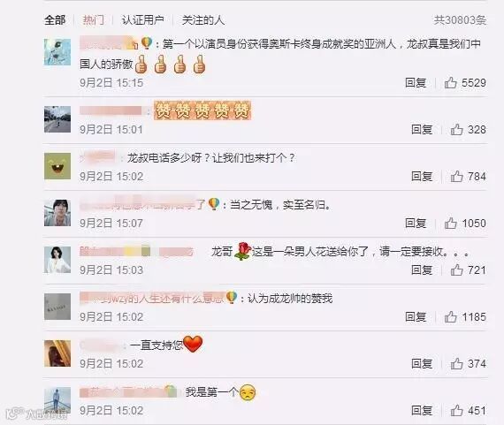Open avatar of the 赞赞赞 commenter
The width and height of the screenshot is (504, 425).
coord(57,119)
